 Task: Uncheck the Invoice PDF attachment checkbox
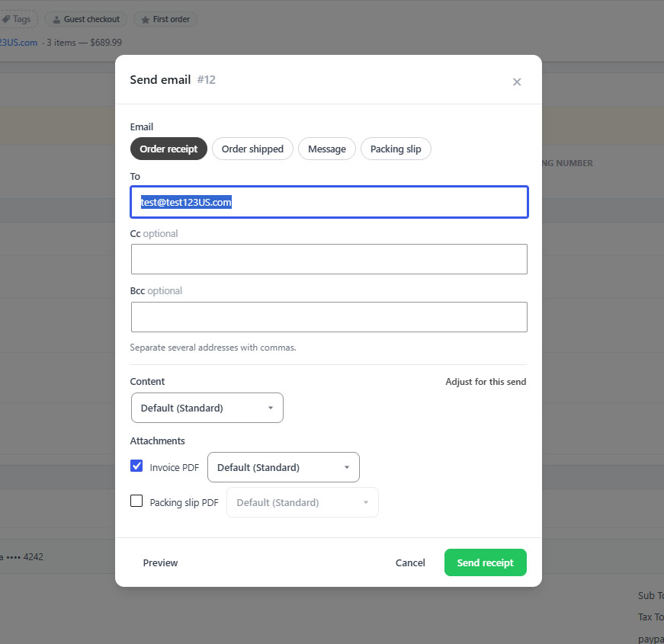[136, 466]
